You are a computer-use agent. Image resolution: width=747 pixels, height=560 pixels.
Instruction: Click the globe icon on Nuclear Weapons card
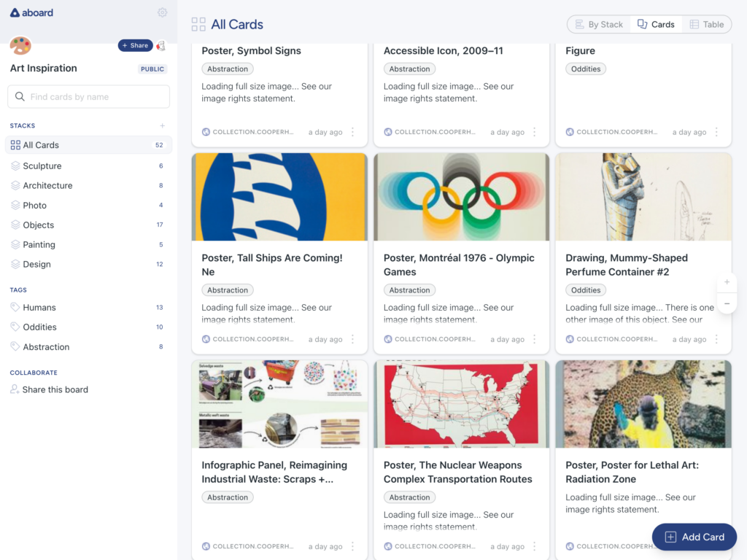pos(388,546)
